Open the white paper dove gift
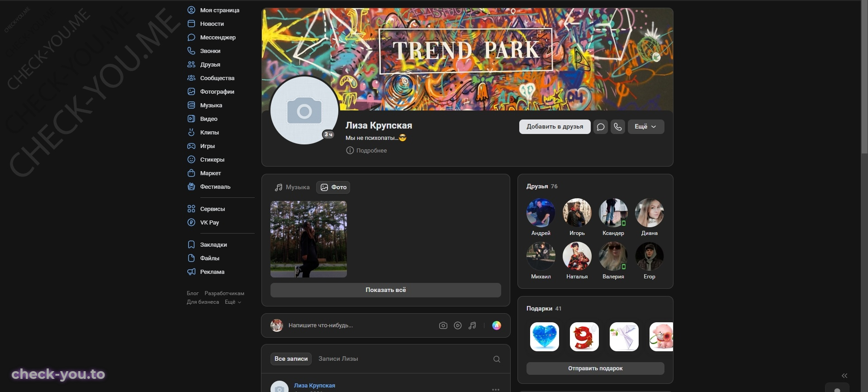This screenshot has height=392, width=868. click(x=624, y=337)
